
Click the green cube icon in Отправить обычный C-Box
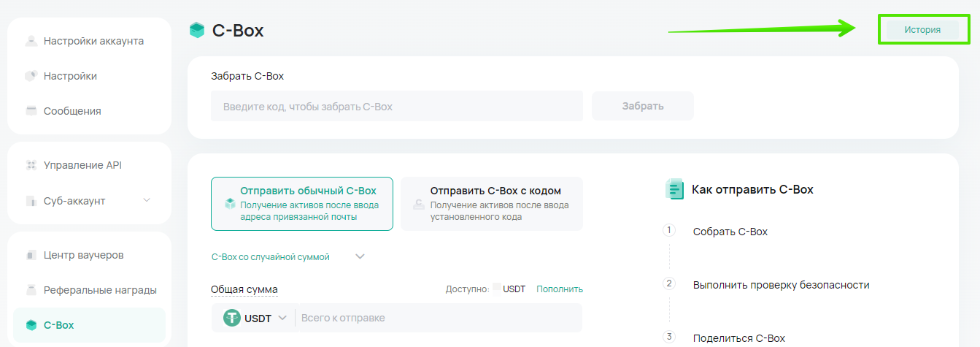[229, 204]
